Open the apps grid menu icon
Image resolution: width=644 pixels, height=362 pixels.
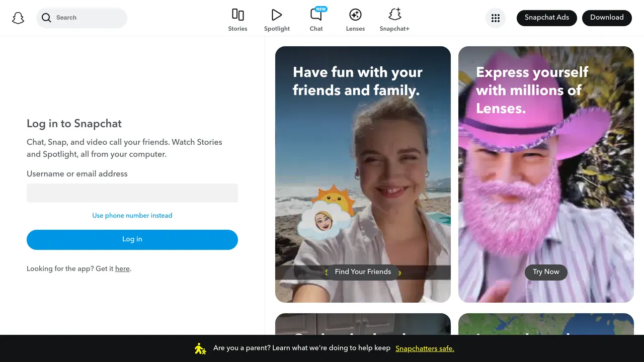(x=496, y=18)
